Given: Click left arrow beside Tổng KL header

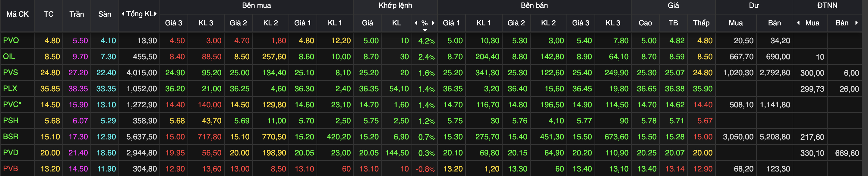Looking at the screenshot, I should coord(123,14).
